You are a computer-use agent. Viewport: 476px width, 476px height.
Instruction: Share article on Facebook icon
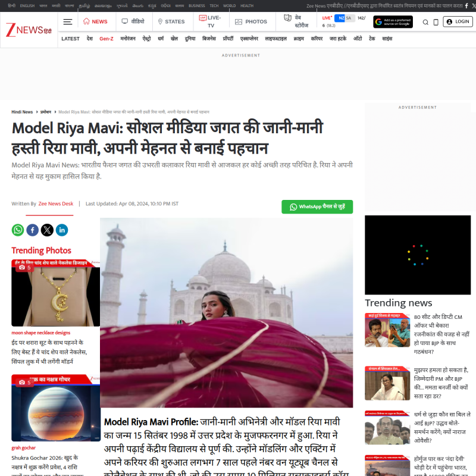point(33,230)
